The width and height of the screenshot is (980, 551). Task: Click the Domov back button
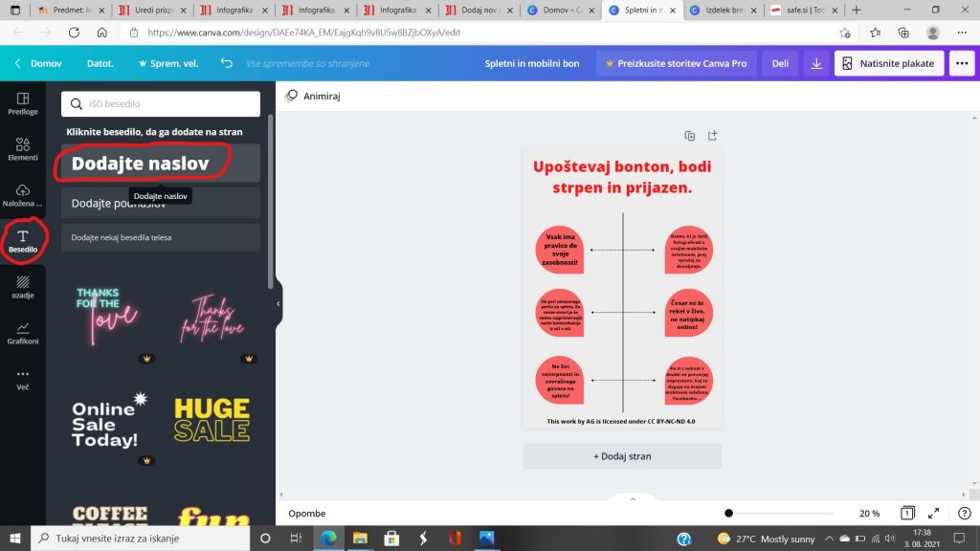point(38,63)
